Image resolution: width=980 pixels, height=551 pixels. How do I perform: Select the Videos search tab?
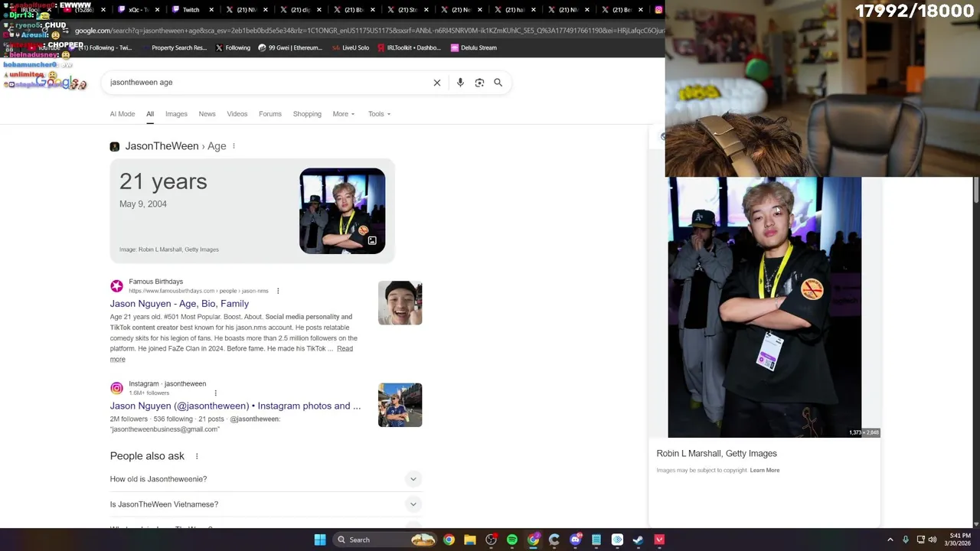pyautogui.click(x=237, y=114)
